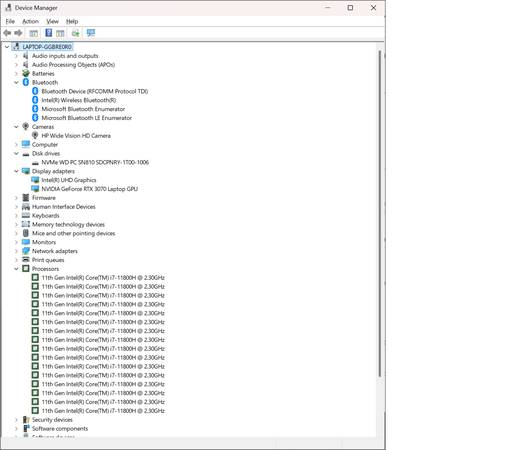Expand the Keyboards category

16,215
